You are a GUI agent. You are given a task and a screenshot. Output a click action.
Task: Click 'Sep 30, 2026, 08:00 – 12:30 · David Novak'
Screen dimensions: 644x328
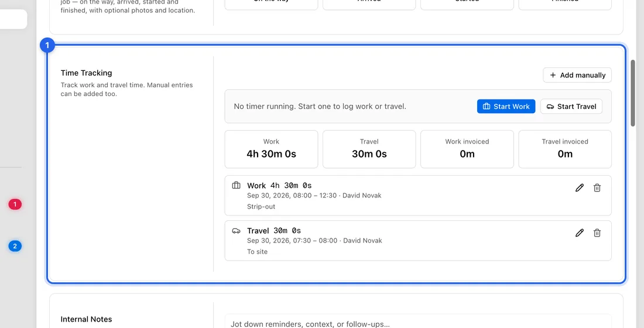[x=314, y=195]
